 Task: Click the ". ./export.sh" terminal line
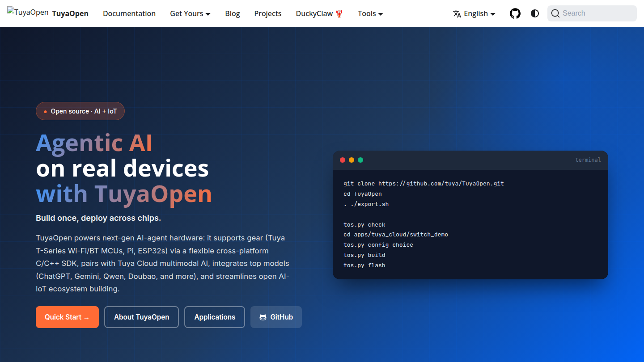(x=366, y=204)
